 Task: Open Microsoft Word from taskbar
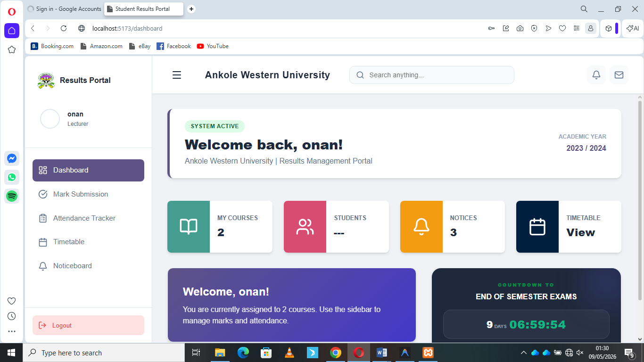(x=382, y=353)
